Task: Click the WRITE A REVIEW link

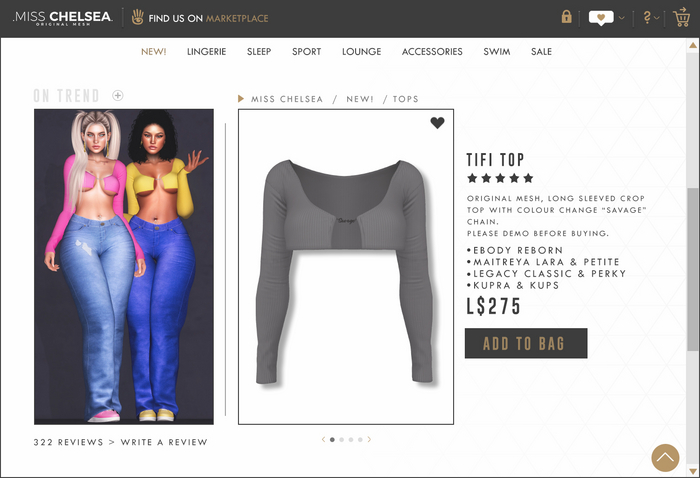Action: [x=164, y=442]
